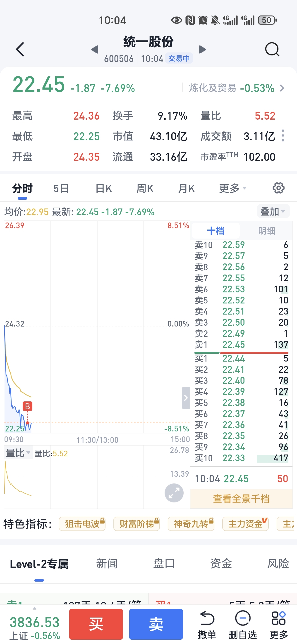The image size is (297, 644).
Task: Go to next stock with right triangle
Action: (202, 50)
